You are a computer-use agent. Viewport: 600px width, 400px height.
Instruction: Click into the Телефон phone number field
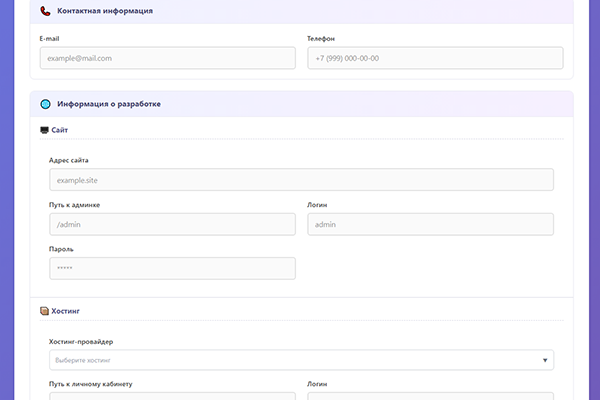click(435, 58)
